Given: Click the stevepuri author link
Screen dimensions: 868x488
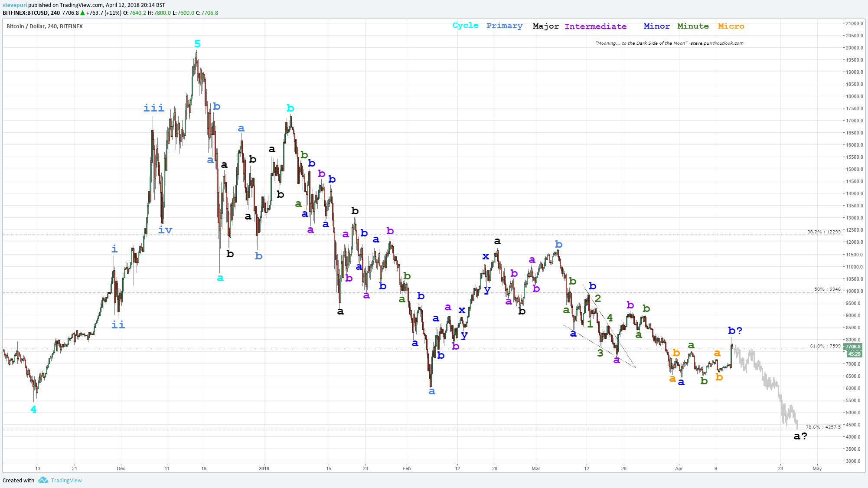Looking at the screenshot, I should [15, 5].
